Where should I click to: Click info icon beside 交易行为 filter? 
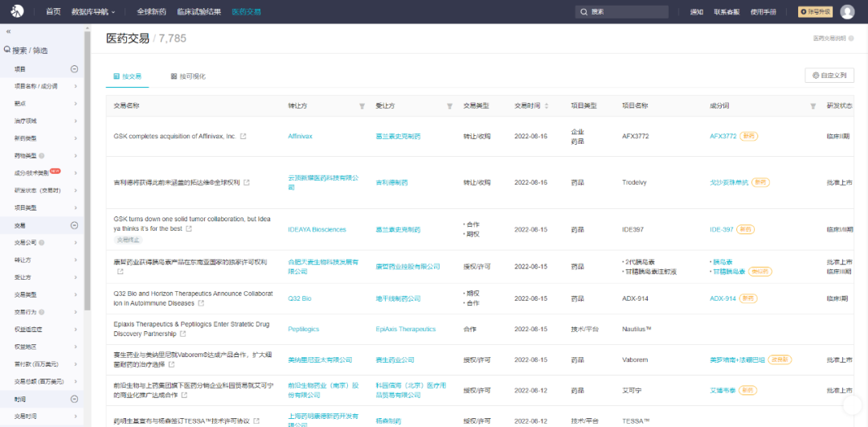tap(42, 312)
